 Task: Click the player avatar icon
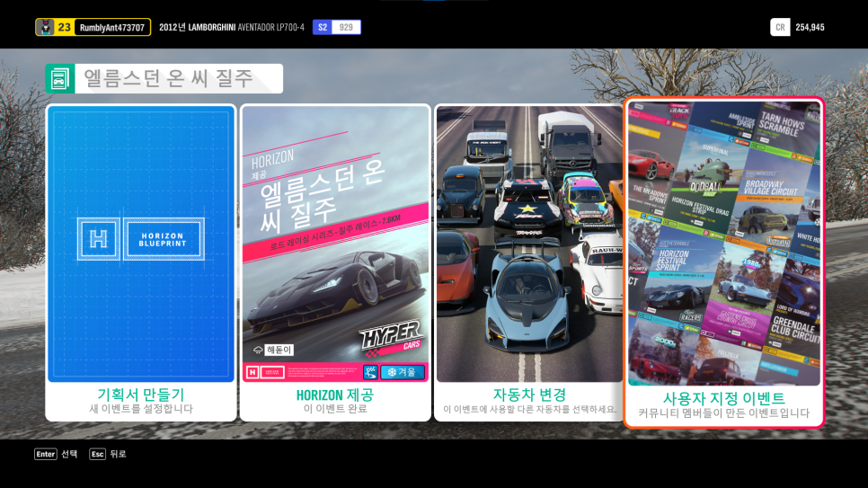click(x=47, y=27)
